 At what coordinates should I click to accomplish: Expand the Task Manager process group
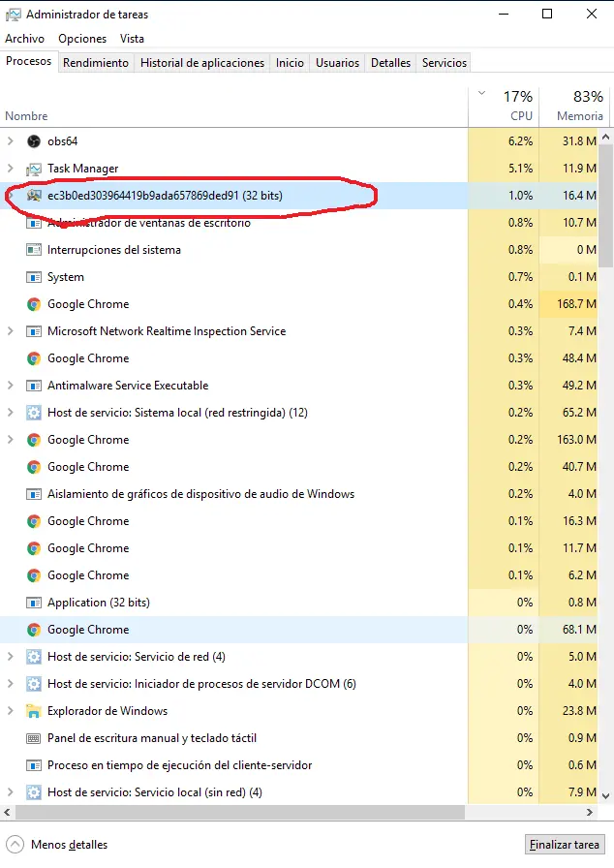point(10,169)
